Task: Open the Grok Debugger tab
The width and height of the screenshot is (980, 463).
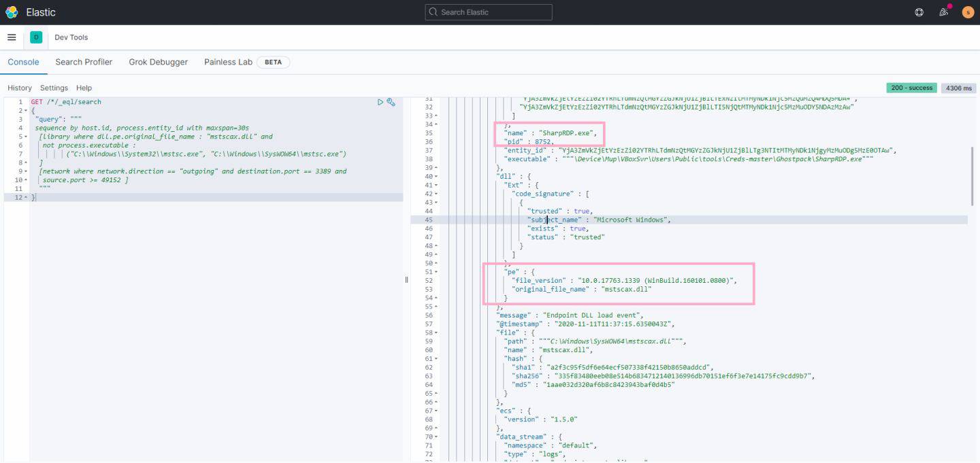Action: point(158,62)
